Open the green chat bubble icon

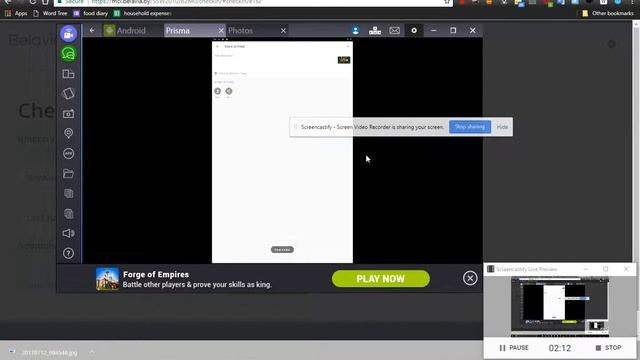68,53
